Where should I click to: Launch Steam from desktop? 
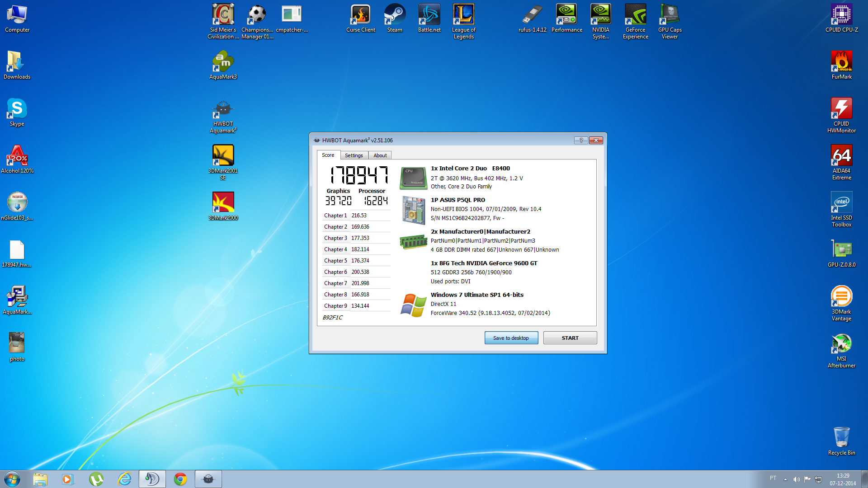(x=395, y=19)
